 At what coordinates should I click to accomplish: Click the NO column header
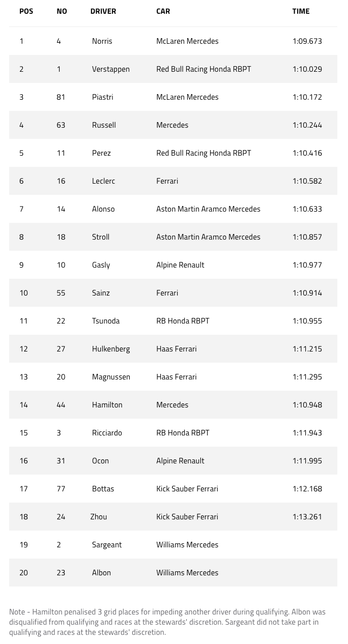pyautogui.click(x=62, y=11)
